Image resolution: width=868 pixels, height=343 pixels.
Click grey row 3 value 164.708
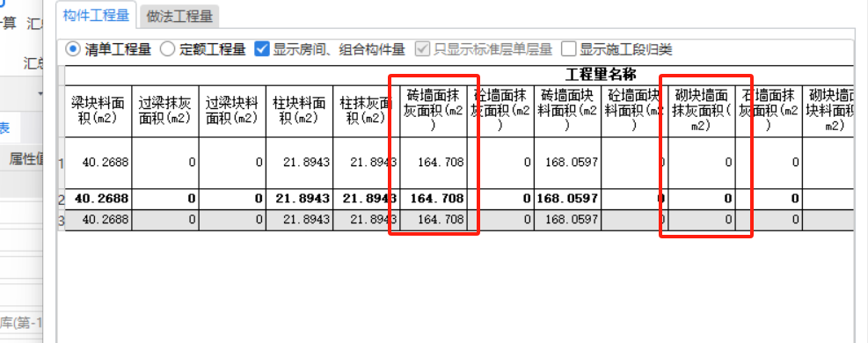[x=433, y=220]
